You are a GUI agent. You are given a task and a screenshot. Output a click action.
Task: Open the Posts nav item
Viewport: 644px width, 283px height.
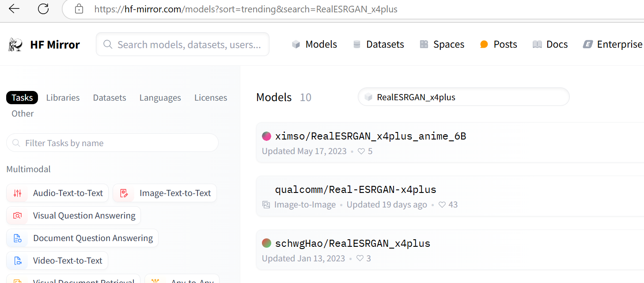click(498, 45)
